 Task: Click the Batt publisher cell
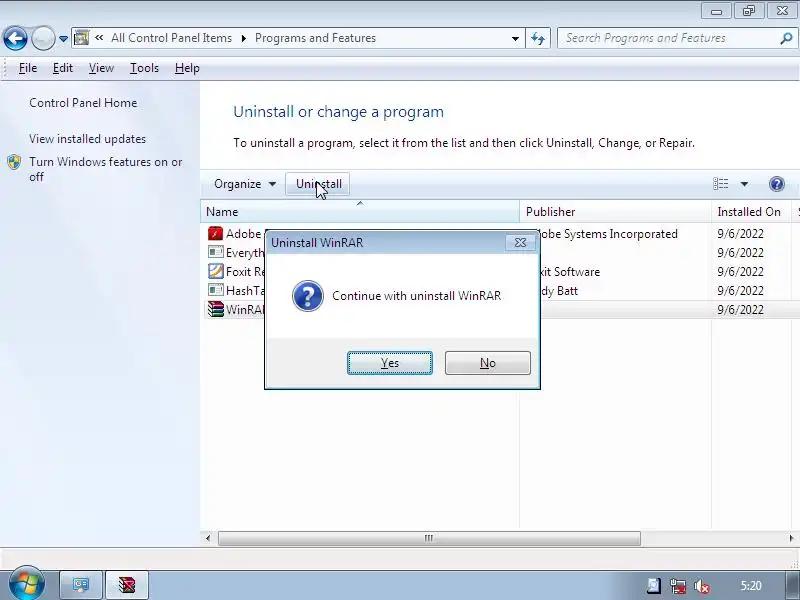coord(559,291)
